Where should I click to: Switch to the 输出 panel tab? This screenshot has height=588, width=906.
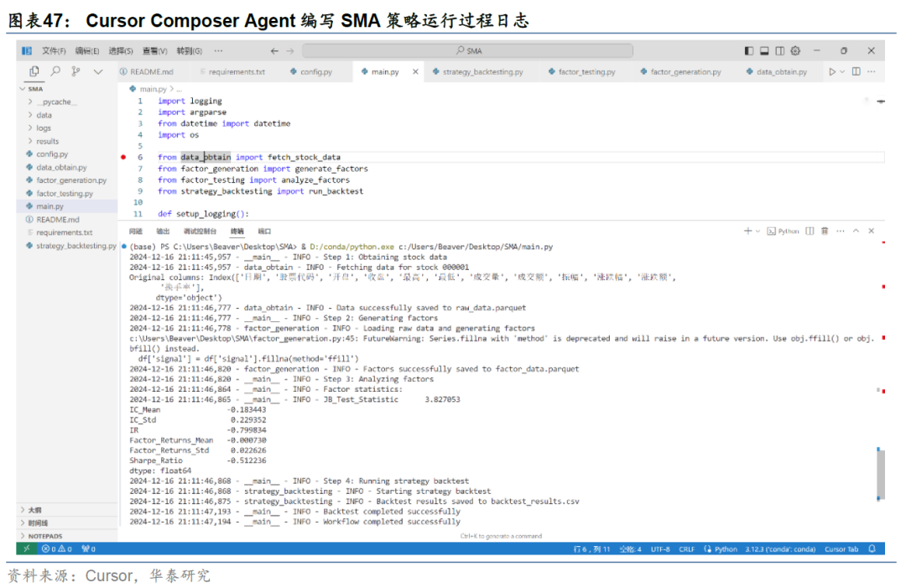164,231
